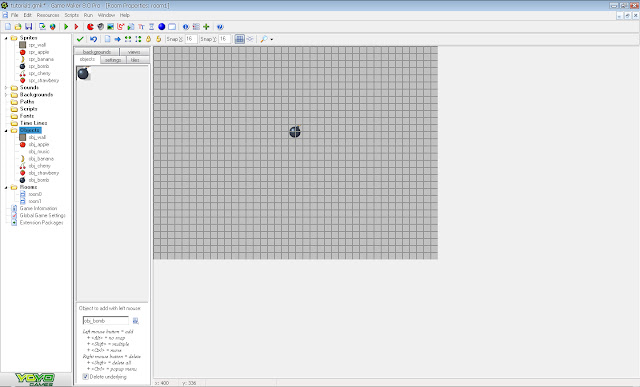The height and width of the screenshot is (387, 640).
Task: Create a new background resource
Action: 110,27
